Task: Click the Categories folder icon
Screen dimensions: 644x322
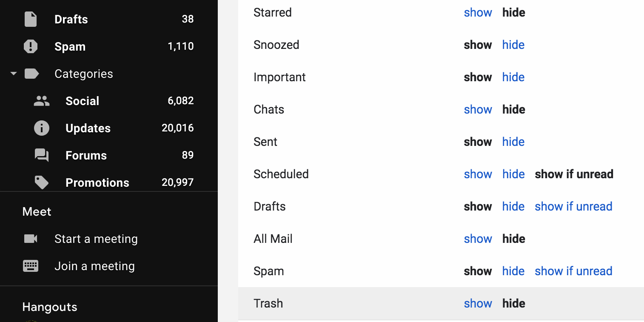Action: tap(32, 74)
